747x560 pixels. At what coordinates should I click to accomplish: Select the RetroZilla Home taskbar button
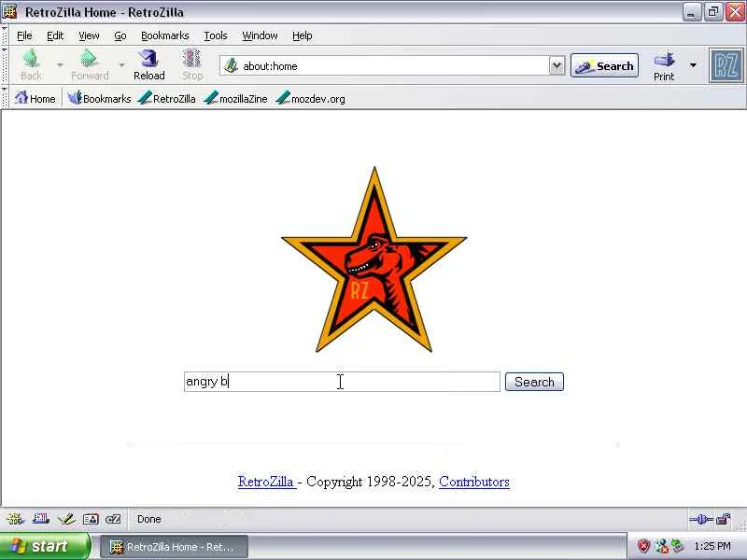174,547
